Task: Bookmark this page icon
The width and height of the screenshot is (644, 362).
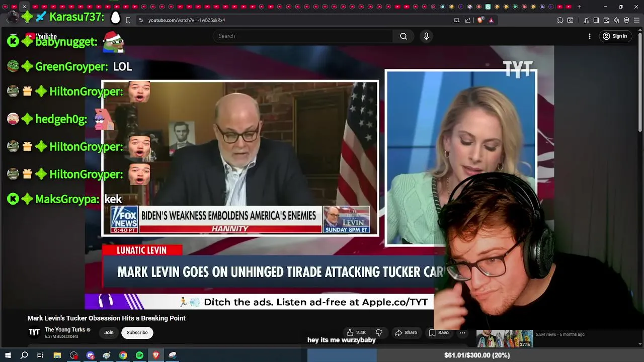Action: pyautogui.click(x=128, y=20)
